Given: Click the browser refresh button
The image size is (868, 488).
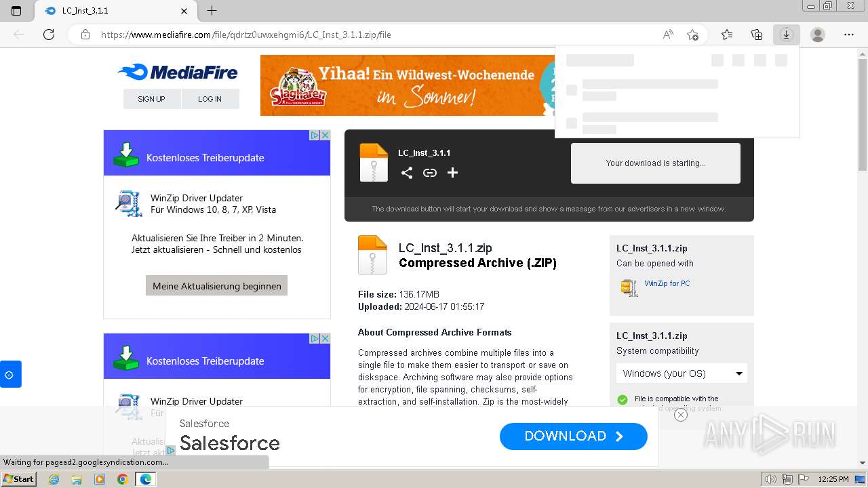Looking at the screenshot, I should tap(49, 35).
